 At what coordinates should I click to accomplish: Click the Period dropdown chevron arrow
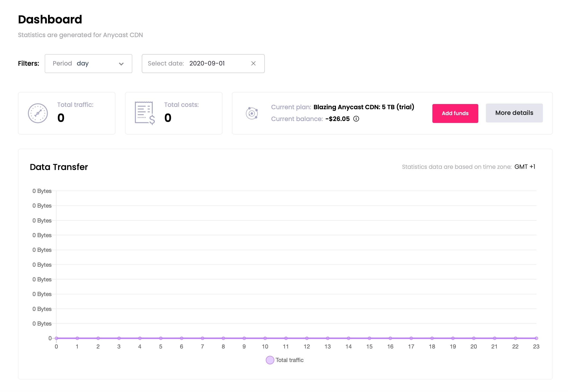121,64
